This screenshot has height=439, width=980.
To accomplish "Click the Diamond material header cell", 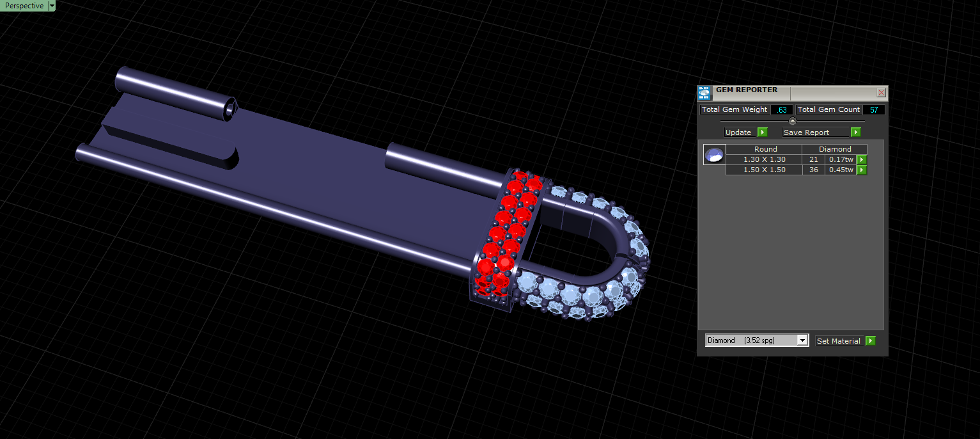I will pos(836,149).
